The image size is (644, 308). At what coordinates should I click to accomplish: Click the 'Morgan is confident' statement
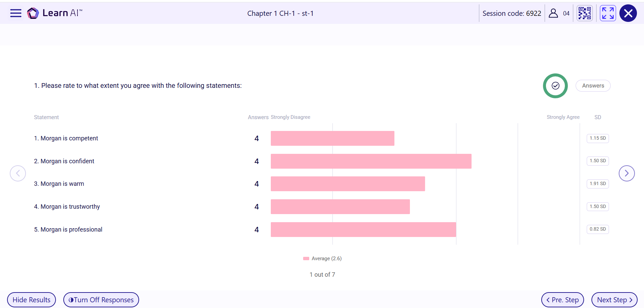pos(64,161)
